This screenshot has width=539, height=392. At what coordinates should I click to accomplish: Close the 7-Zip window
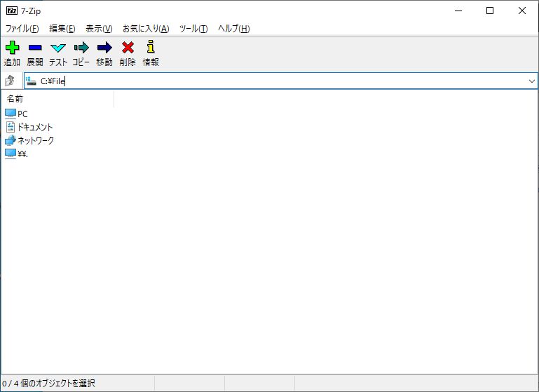521,11
